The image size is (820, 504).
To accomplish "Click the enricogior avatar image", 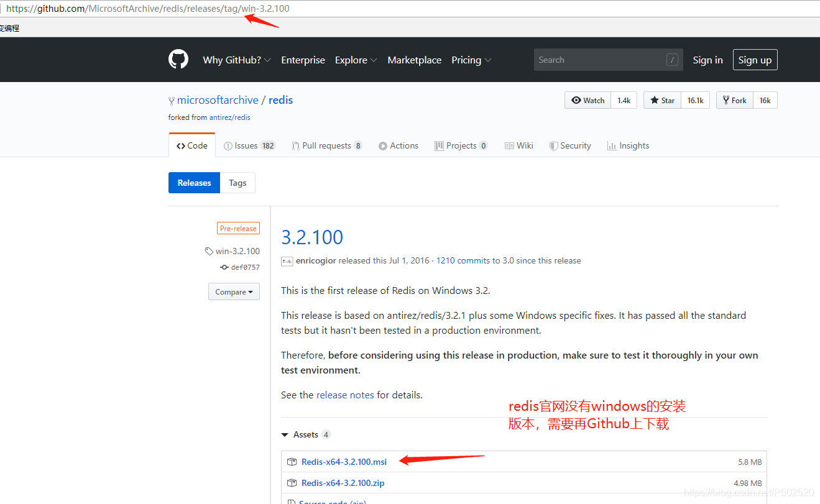I will [x=287, y=261].
